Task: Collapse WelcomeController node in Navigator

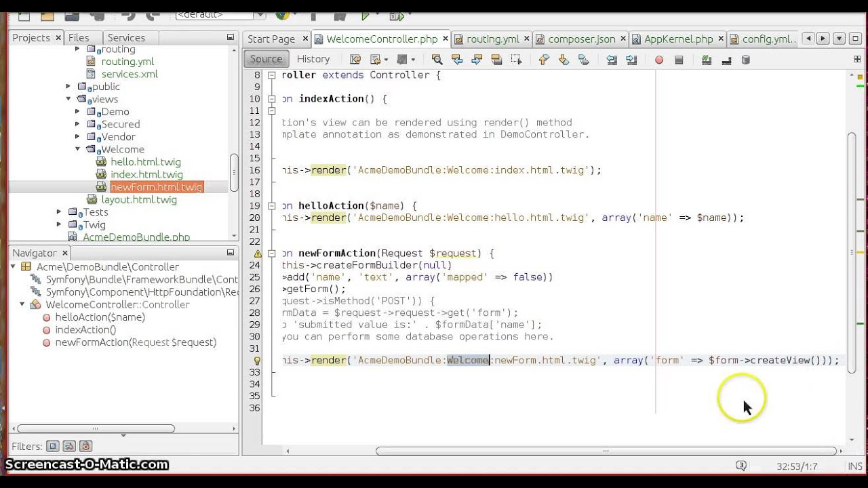Action: (x=22, y=305)
